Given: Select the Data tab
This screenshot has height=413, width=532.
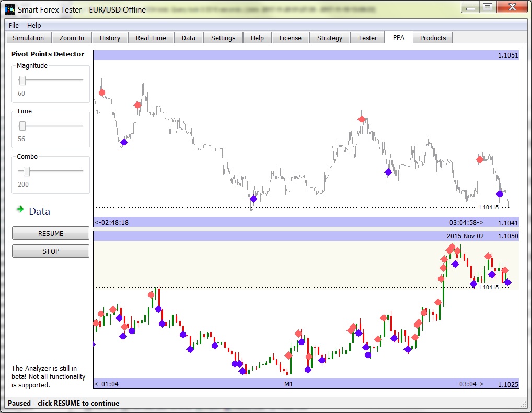Looking at the screenshot, I should point(188,38).
